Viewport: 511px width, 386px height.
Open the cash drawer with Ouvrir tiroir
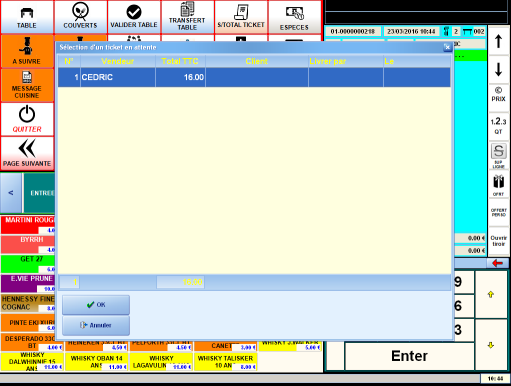(498, 241)
